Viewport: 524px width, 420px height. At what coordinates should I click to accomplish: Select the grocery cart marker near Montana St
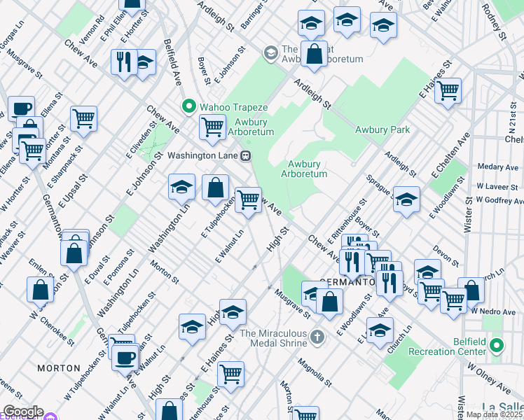click(84, 120)
